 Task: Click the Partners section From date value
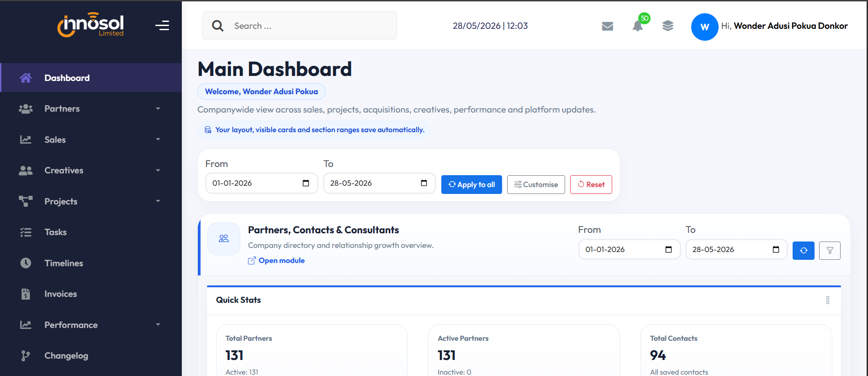605,250
